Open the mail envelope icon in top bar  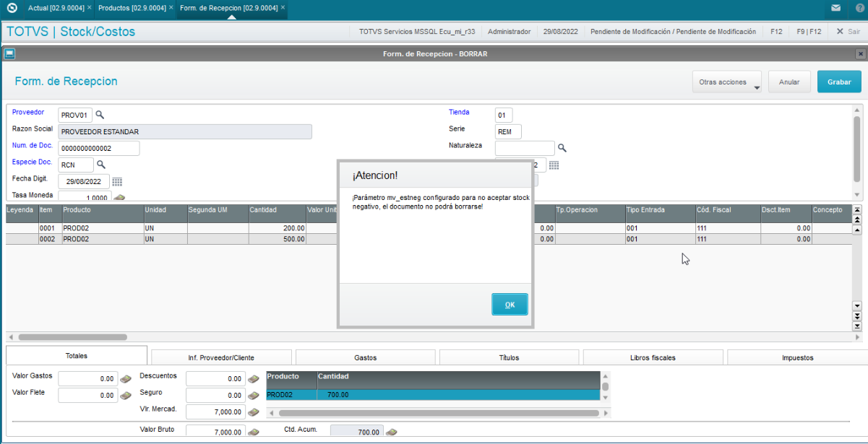click(x=835, y=8)
